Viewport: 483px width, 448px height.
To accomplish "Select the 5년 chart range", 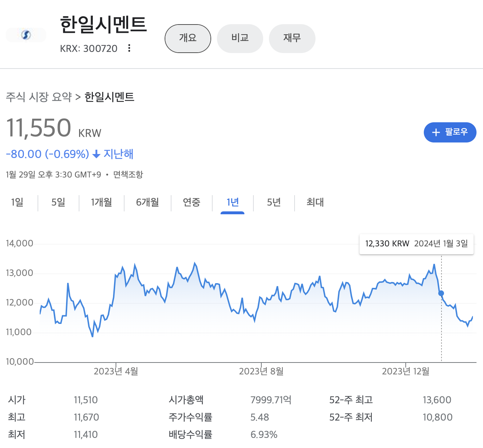I will tap(274, 202).
